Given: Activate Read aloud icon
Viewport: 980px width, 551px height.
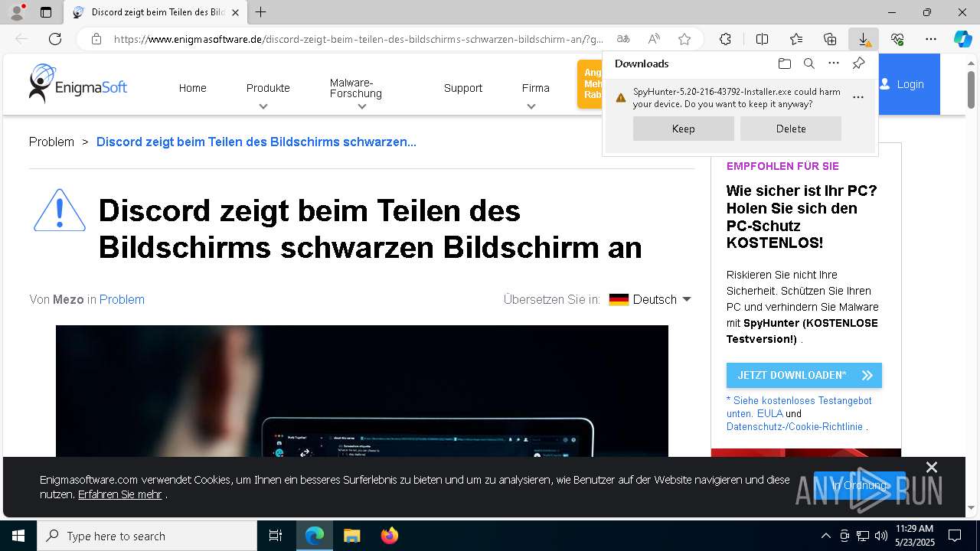Looking at the screenshot, I should point(654,39).
